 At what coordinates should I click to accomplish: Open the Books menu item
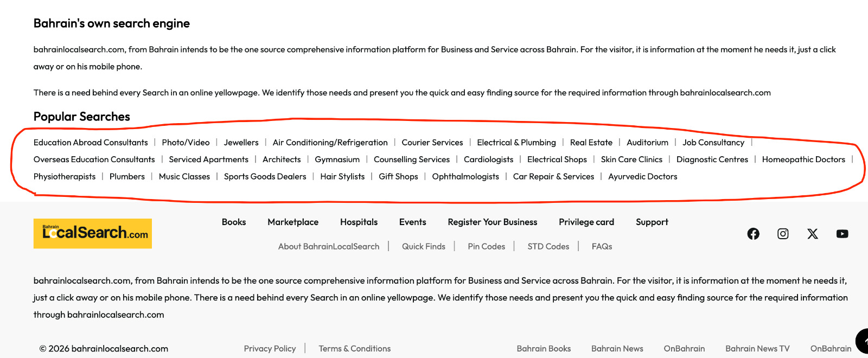(x=234, y=222)
